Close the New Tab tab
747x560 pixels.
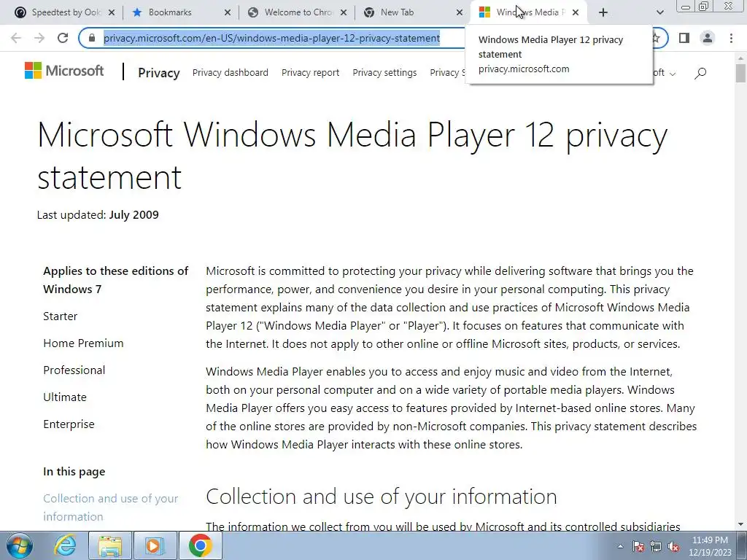coord(460,13)
